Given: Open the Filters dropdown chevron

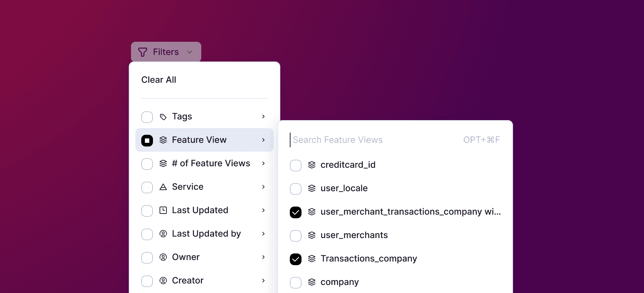Looking at the screenshot, I should (190, 52).
